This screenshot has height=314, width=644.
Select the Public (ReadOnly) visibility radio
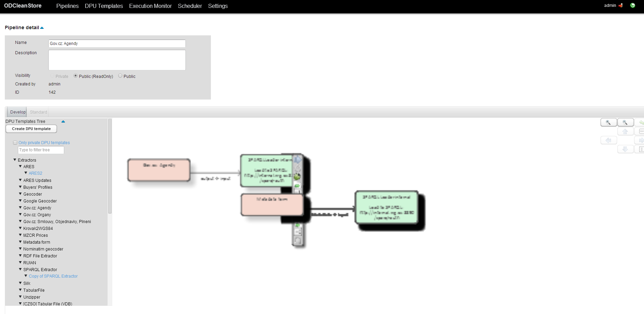coord(76,76)
